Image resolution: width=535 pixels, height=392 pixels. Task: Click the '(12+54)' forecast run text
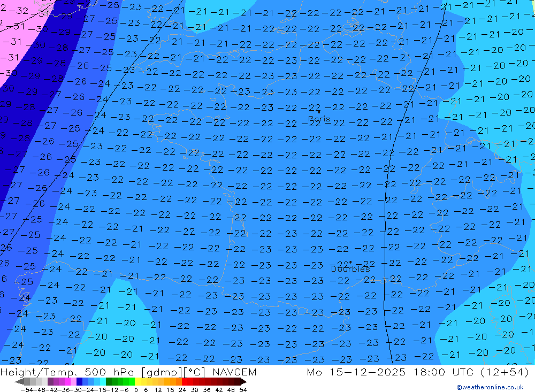(505, 372)
